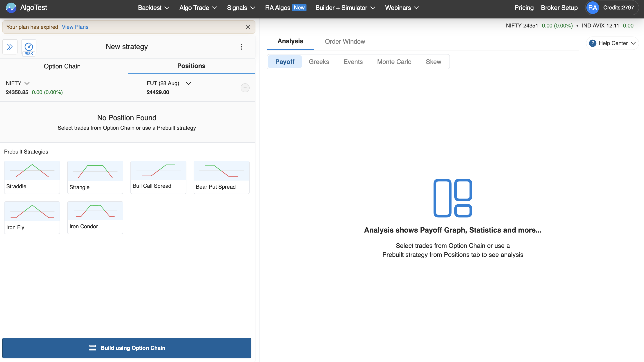Select the Greeks analysis tab

(x=319, y=62)
